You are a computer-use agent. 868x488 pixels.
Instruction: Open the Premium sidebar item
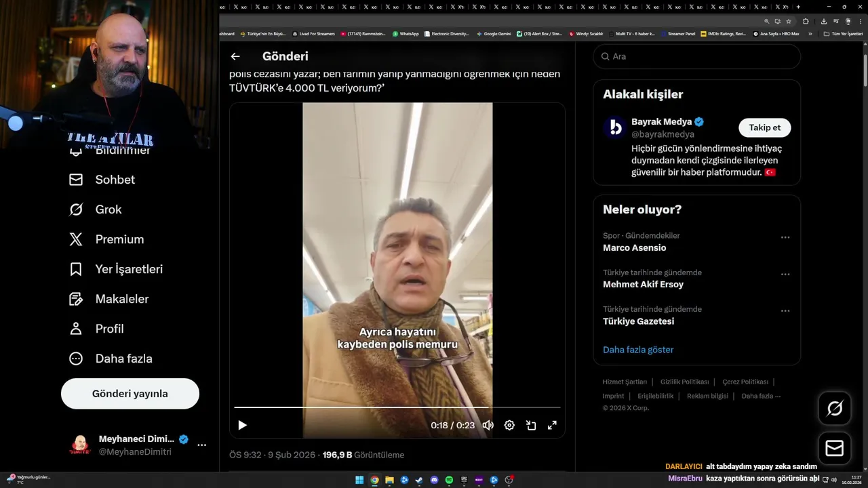click(x=106, y=239)
